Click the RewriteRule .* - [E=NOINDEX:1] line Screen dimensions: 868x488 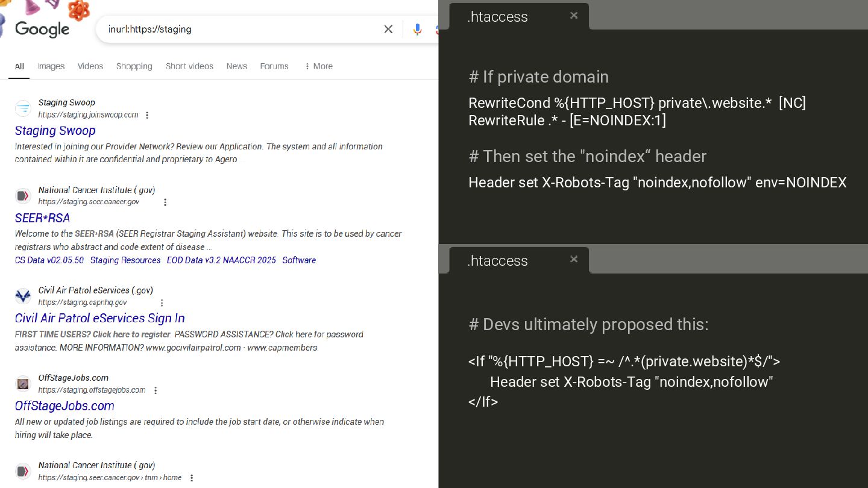point(567,120)
